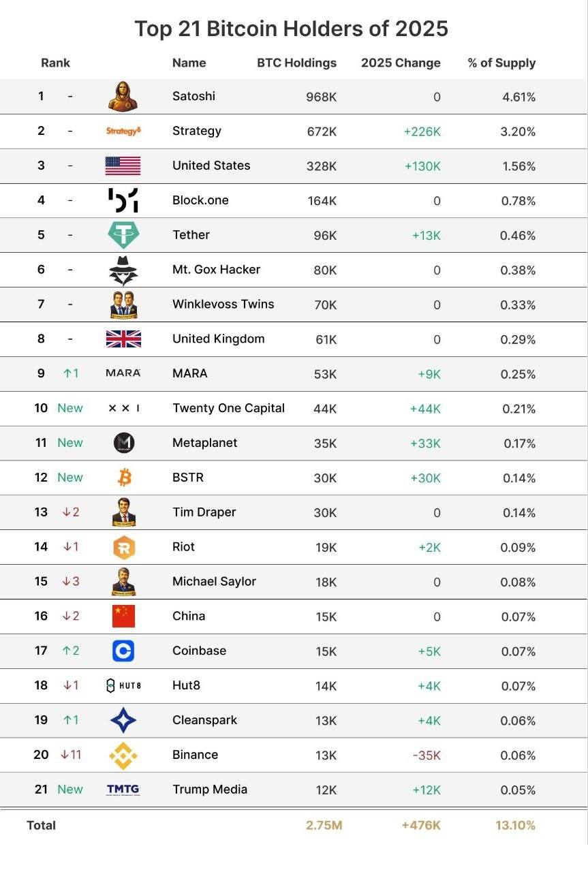Click the China flag icon
588x872 pixels.
pyautogui.click(x=123, y=616)
